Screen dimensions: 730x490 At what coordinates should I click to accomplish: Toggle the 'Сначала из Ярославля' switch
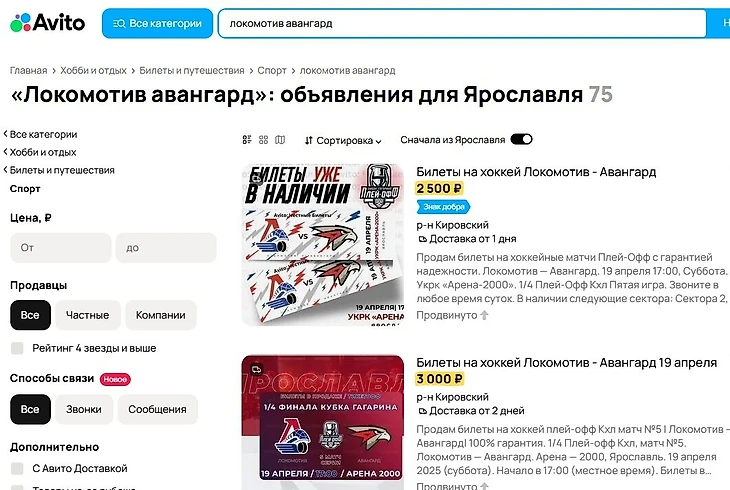click(521, 139)
